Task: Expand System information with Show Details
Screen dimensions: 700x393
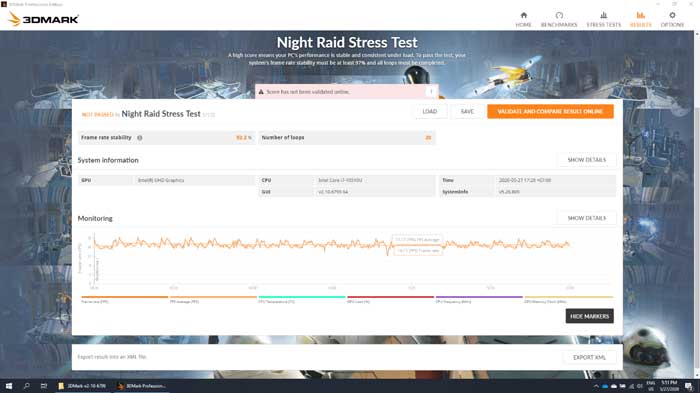Action: (x=587, y=160)
